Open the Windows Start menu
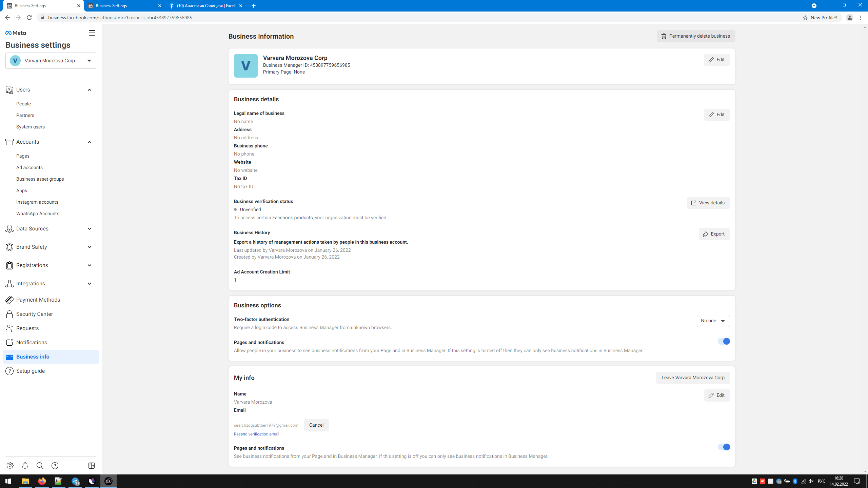The height and width of the screenshot is (488, 868). pos(8,481)
